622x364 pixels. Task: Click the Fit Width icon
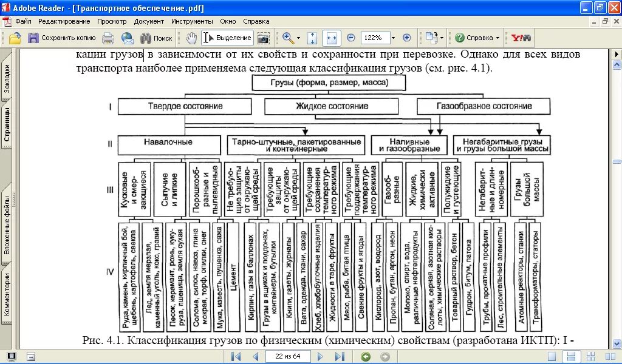[331, 38]
